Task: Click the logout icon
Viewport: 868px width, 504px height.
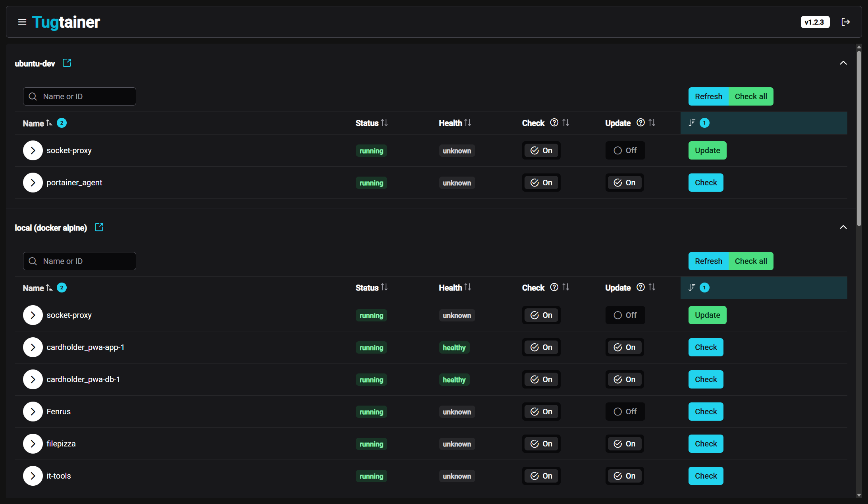Action: 845,22
